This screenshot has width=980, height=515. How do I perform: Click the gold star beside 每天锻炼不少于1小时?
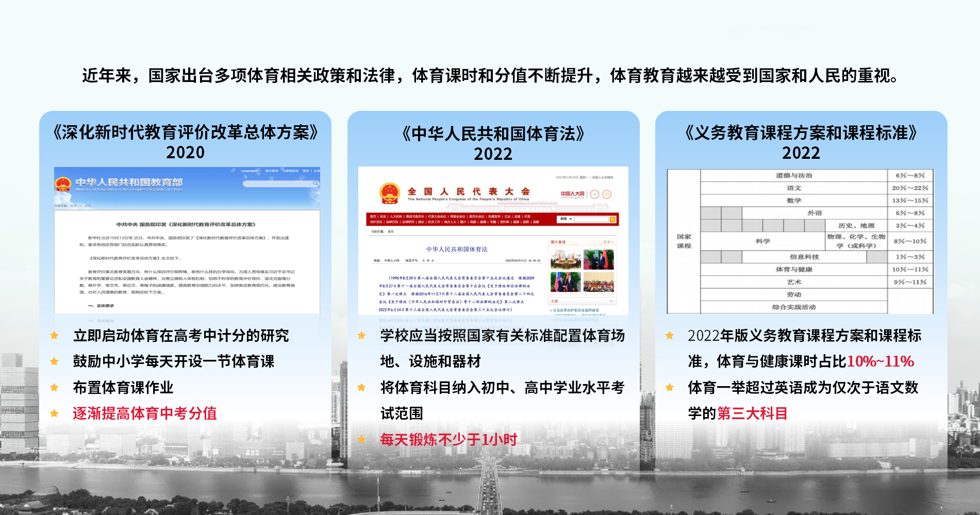[362, 439]
